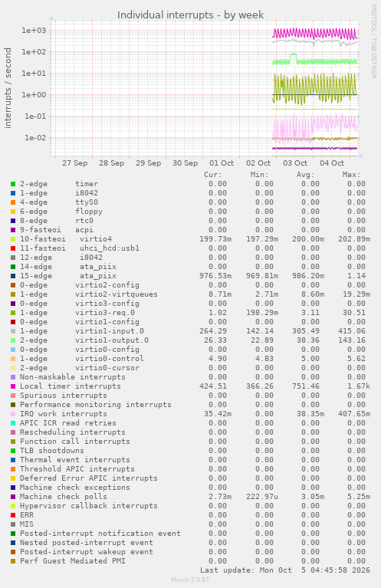Click the '27 Sep' x-axis label
381x588 pixels.
75,163
